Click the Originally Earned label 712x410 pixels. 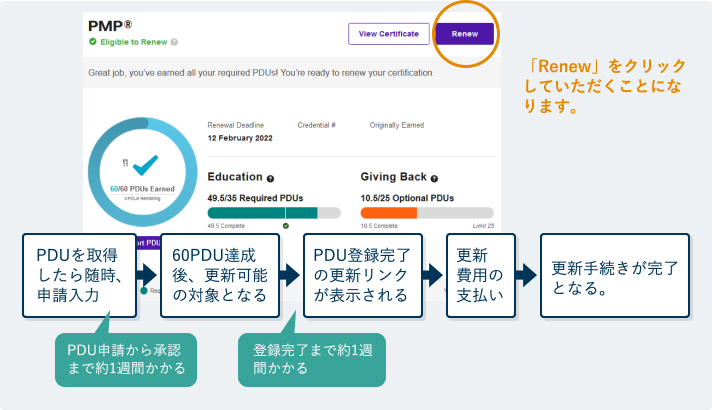397,125
